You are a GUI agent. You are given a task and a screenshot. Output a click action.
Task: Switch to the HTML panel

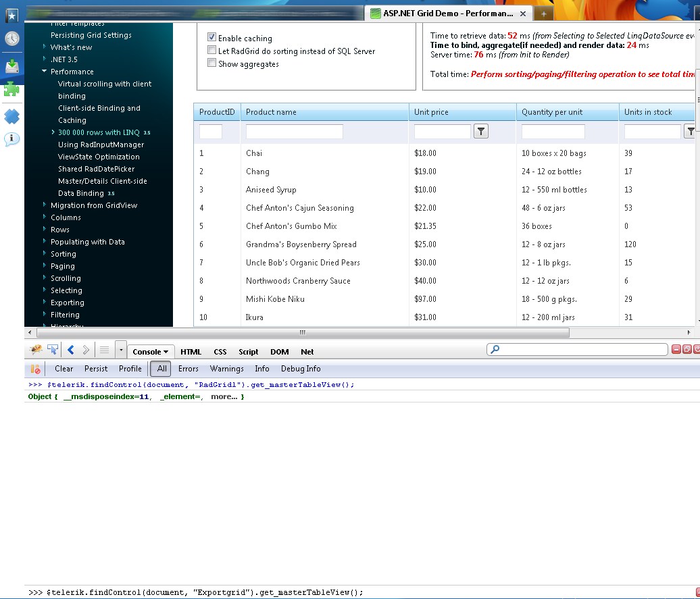191,352
